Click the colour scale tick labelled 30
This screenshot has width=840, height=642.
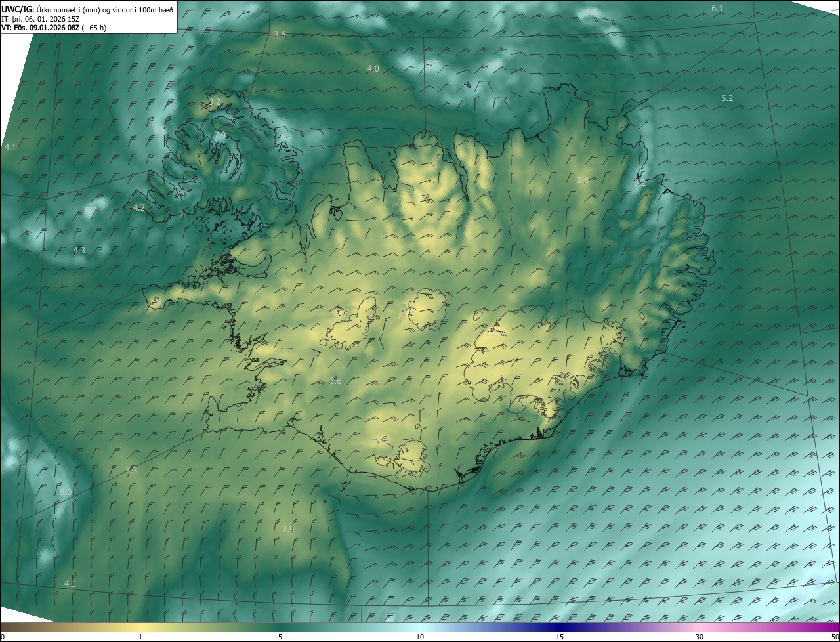[x=700, y=637]
